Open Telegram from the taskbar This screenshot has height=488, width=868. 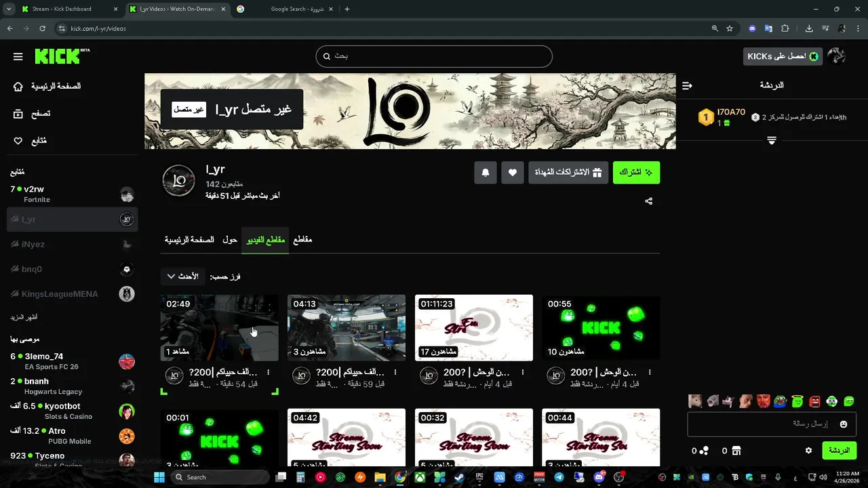pyautogui.click(x=559, y=477)
